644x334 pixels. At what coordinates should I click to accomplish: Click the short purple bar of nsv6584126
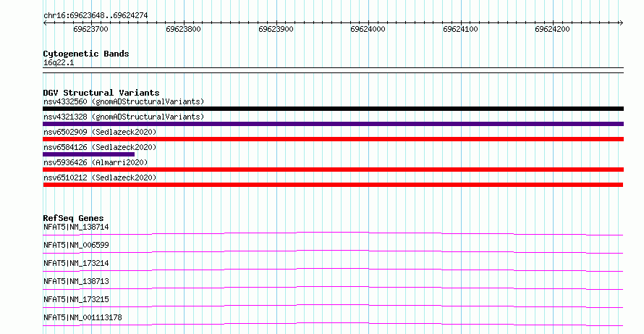click(89, 154)
